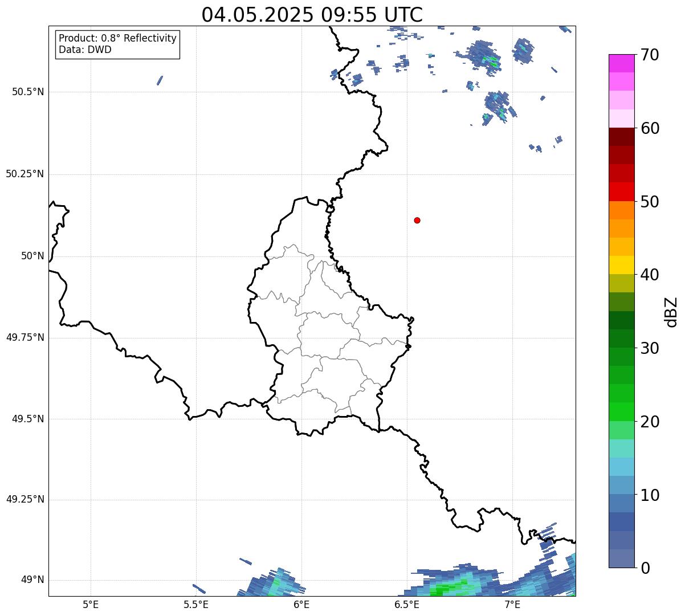Click the 49.75°N latitude label
685x616 pixels.
point(25,337)
